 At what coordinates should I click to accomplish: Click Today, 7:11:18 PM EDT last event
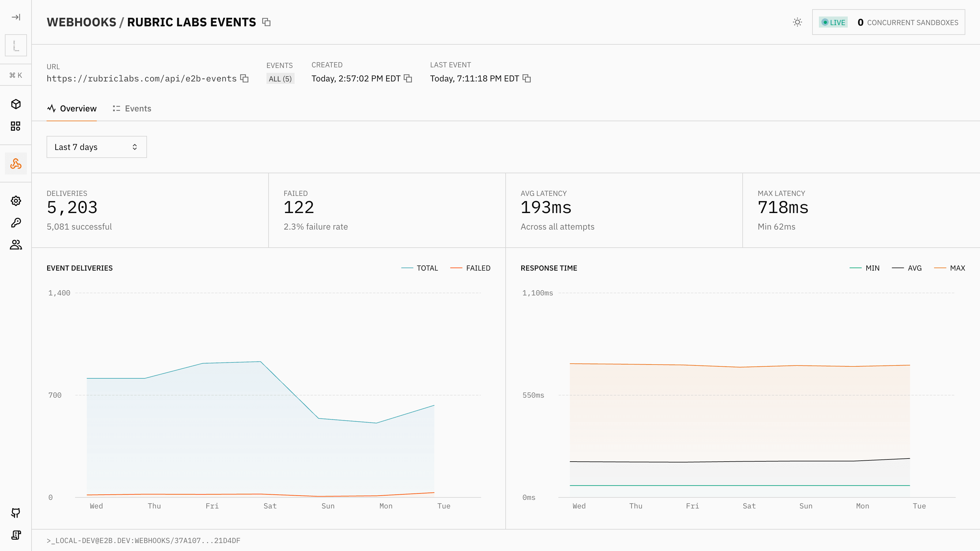point(474,78)
